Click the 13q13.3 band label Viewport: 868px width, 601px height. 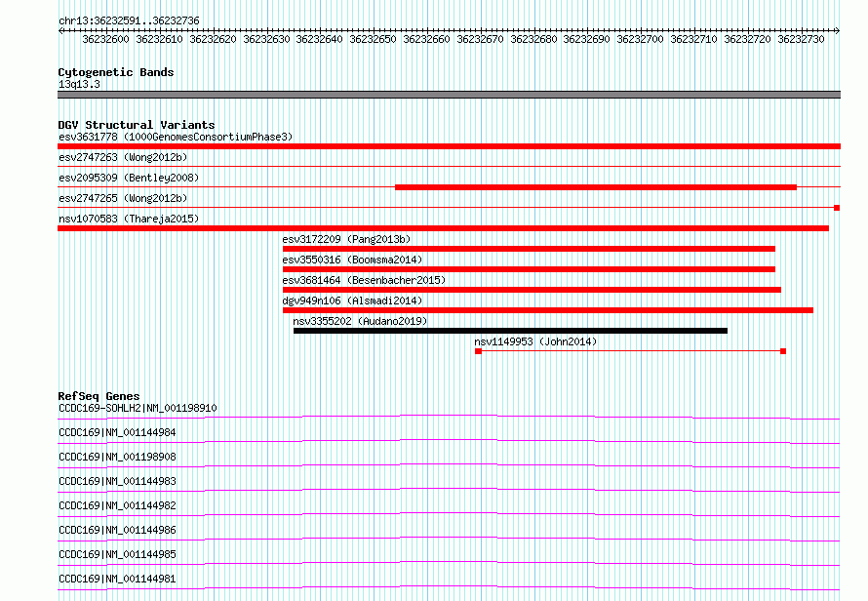(79, 84)
